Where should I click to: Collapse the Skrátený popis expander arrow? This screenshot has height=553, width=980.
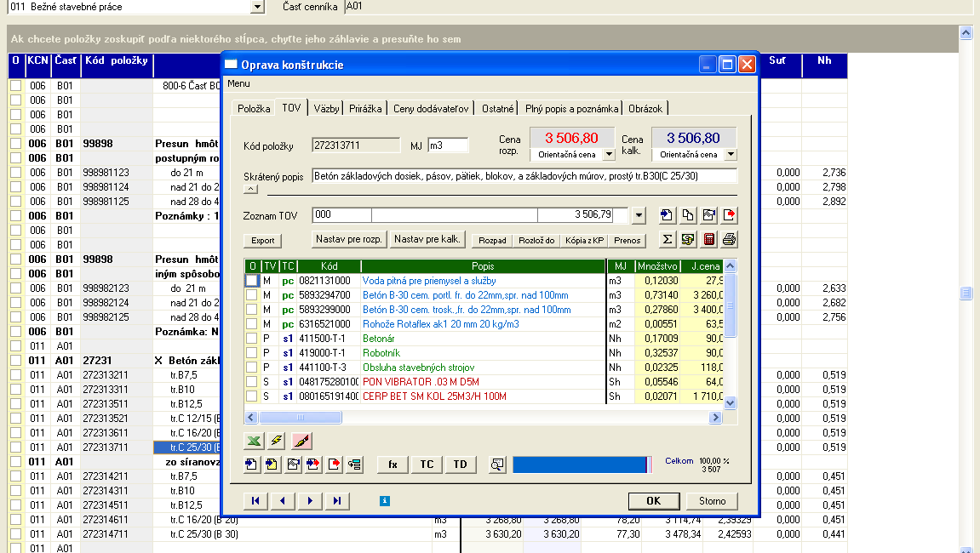tap(250, 189)
